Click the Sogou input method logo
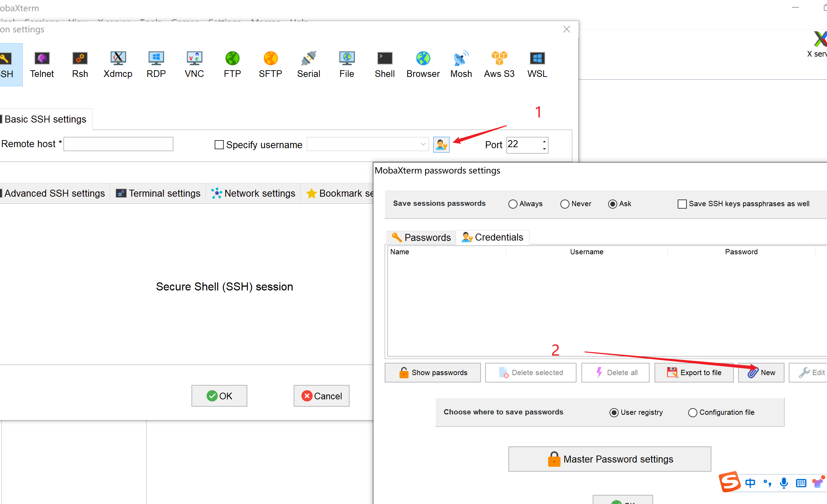The image size is (827, 504). click(x=730, y=482)
